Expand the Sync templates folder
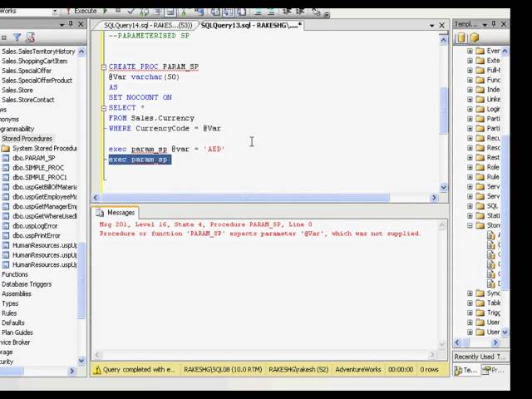This screenshot has height=399, width=532. click(470, 293)
